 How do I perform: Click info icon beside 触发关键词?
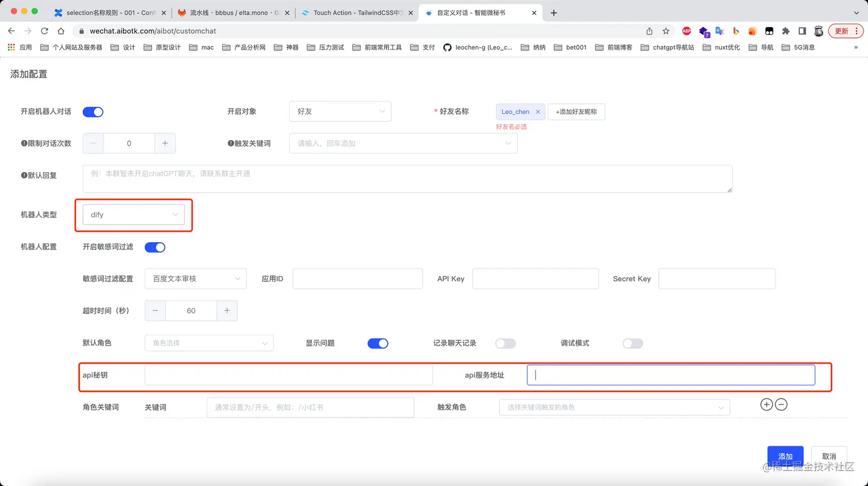point(231,143)
